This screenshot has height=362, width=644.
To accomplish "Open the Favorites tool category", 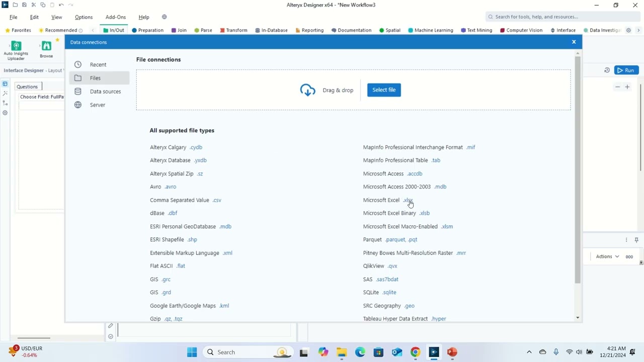I will (x=18, y=30).
